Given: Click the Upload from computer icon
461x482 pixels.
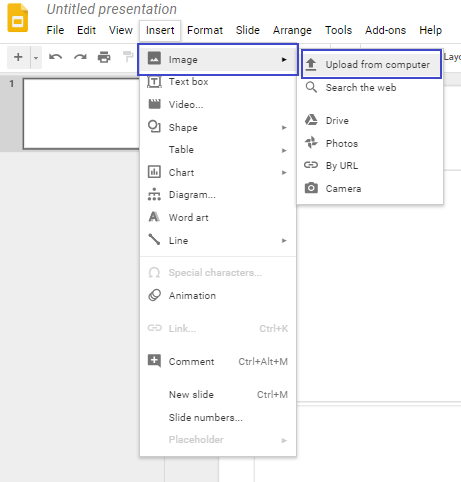Looking at the screenshot, I should click(311, 64).
